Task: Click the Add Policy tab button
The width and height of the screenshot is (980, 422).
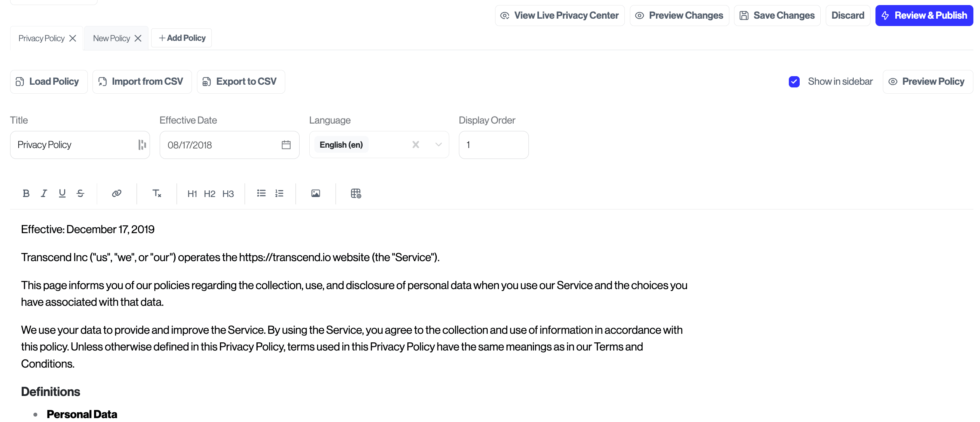Action: 182,38
